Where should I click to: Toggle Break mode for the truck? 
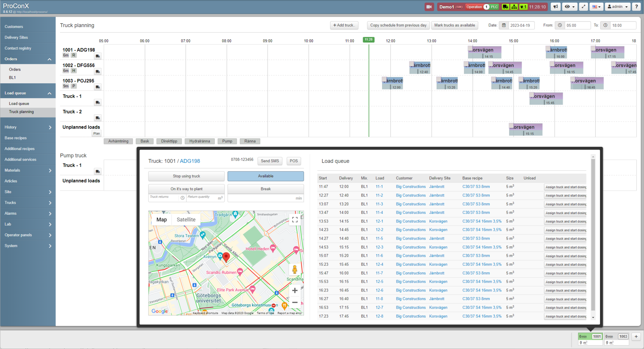[x=265, y=189]
